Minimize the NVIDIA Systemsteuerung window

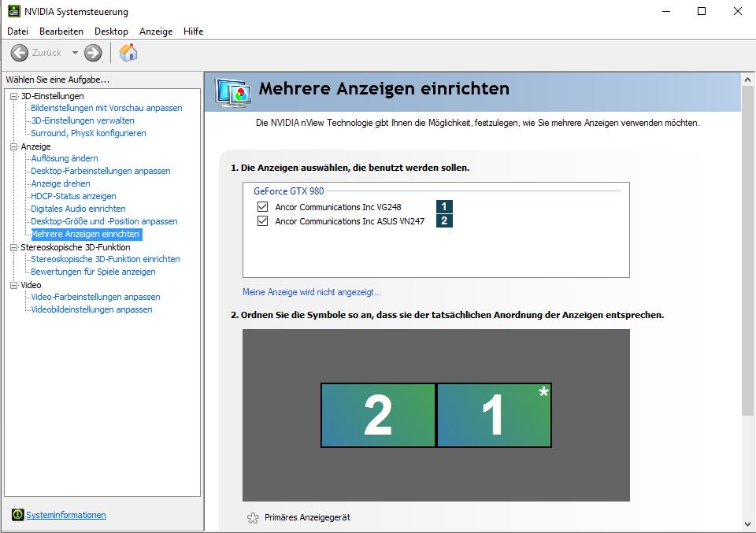pos(666,11)
